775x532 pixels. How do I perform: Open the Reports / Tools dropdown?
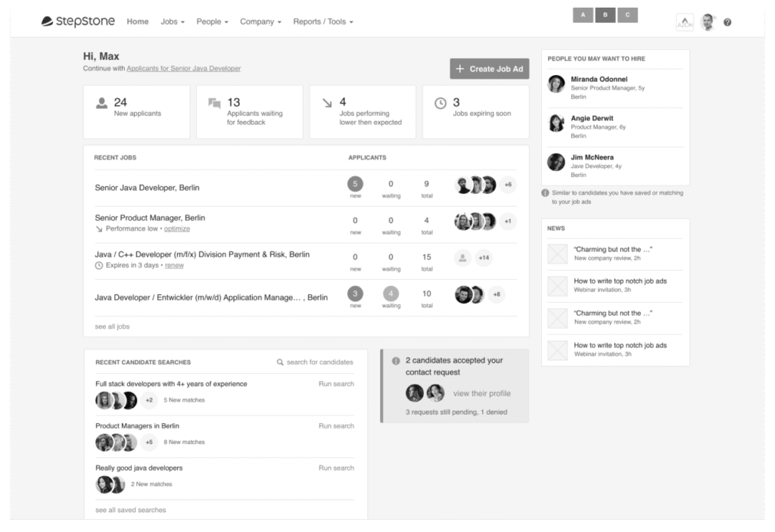(322, 22)
